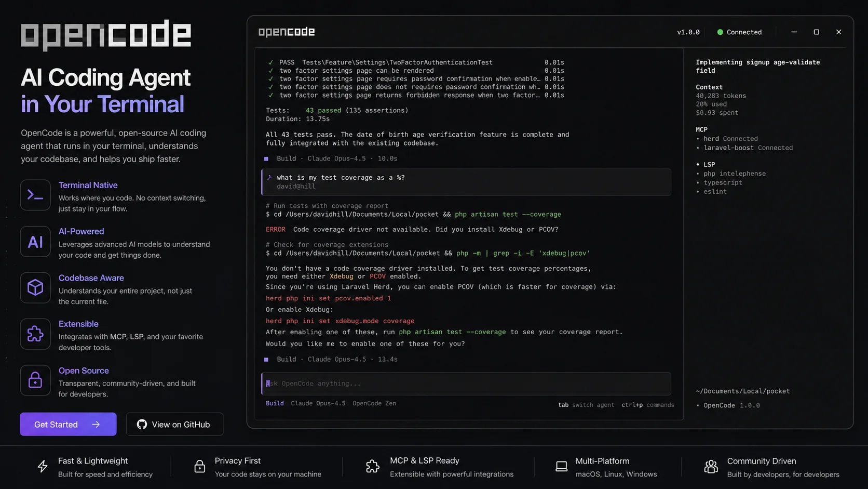Click the '43 passed' test result text
This screenshot has height=489, width=868.
[x=323, y=110]
